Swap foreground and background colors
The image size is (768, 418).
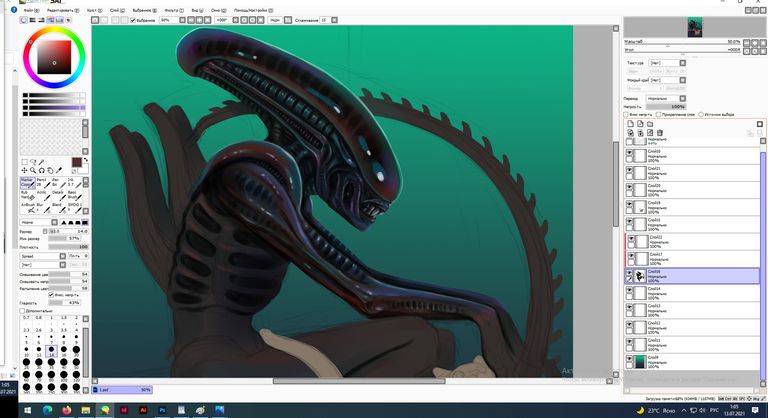[x=86, y=160]
